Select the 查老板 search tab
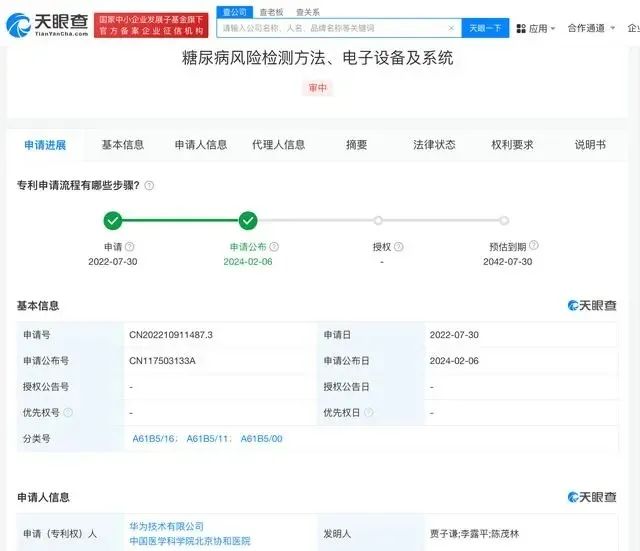 tap(271, 13)
